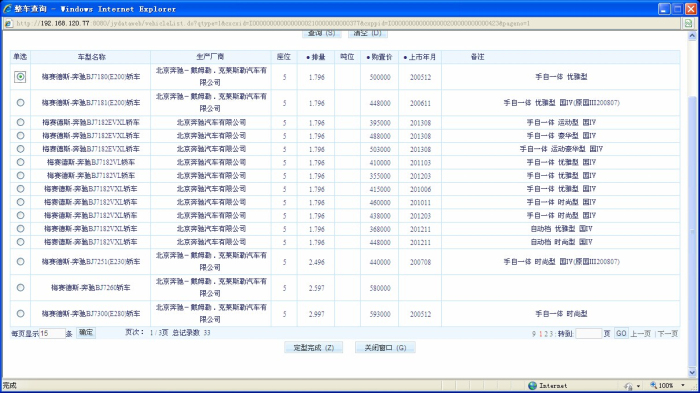Image resolution: width=700 pixels, height=393 pixels.
Task: Click the vertical scrollbar down arrow
Action: tap(692, 372)
